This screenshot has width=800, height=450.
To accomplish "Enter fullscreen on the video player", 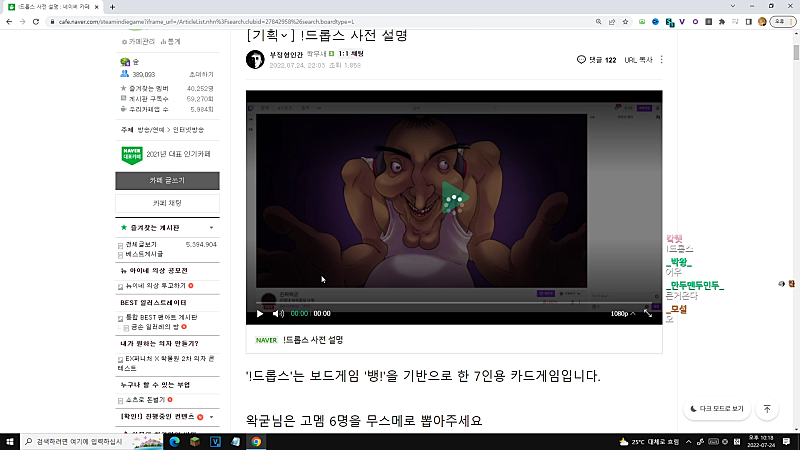I will 648,314.
